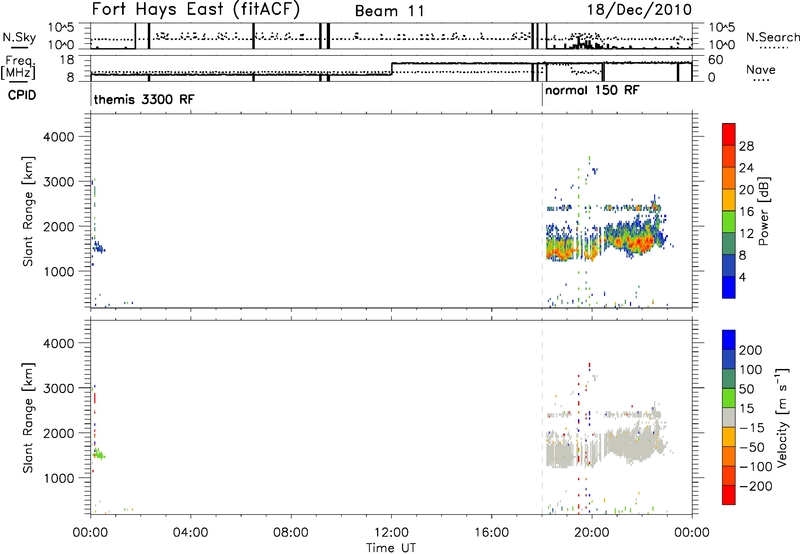Click the '-100' label on velocity color bar

coord(756,467)
